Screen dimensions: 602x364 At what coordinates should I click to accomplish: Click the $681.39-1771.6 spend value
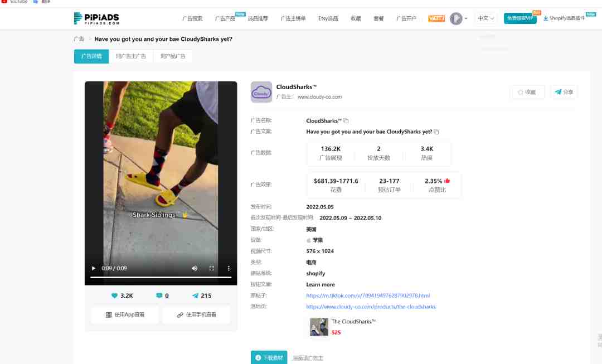(336, 181)
